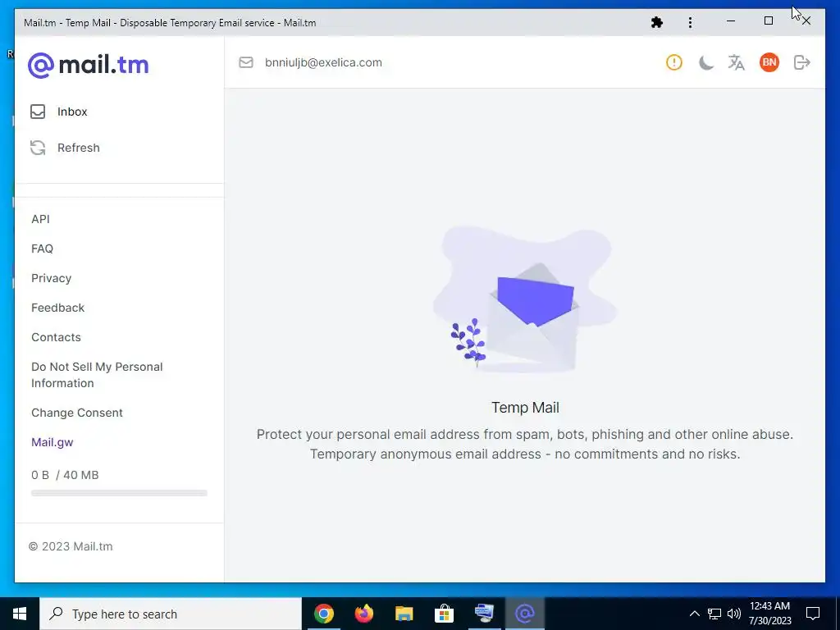Select the Mail.tm app on taskbar
Screen dimensions: 840x630
(525, 614)
